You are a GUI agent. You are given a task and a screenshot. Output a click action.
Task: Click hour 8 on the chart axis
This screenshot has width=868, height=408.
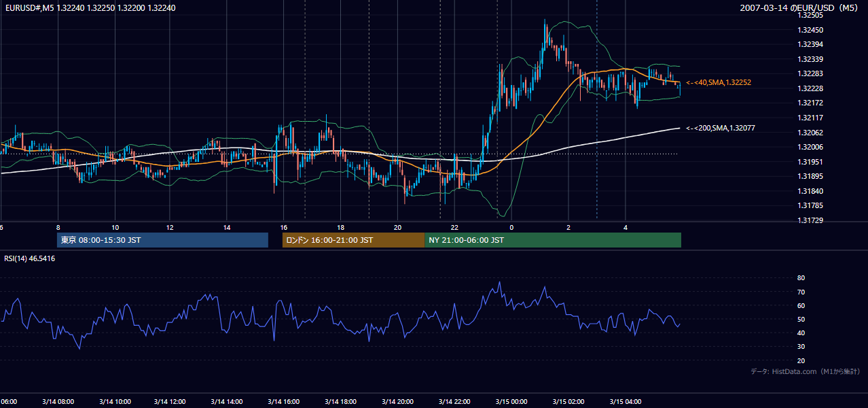(x=58, y=227)
